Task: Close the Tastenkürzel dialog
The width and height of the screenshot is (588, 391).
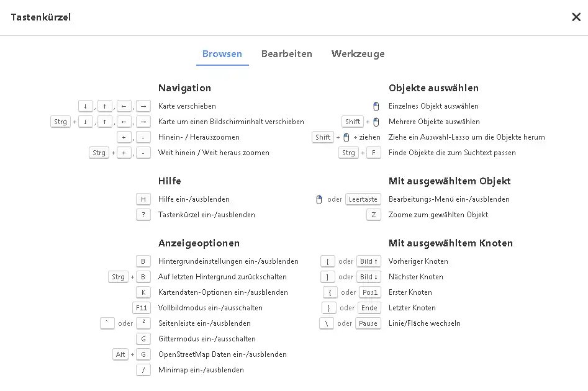Action: click(576, 17)
